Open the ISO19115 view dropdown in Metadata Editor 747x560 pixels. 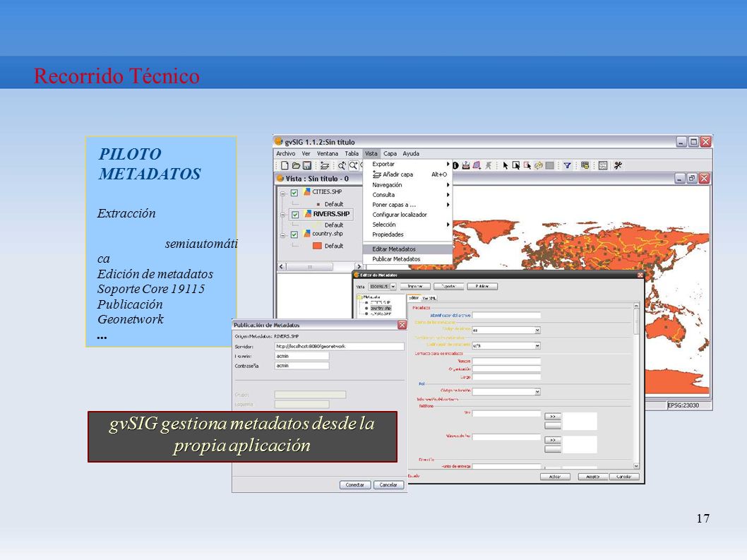click(393, 287)
